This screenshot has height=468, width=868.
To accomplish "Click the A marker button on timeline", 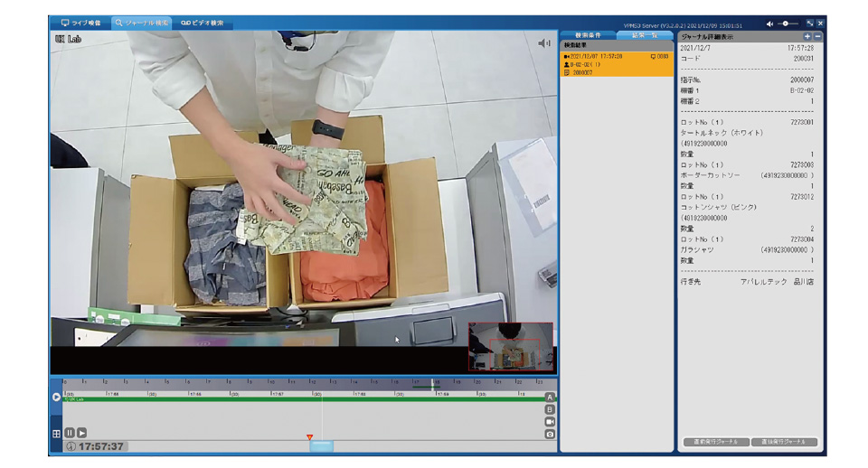I will [550, 397].
